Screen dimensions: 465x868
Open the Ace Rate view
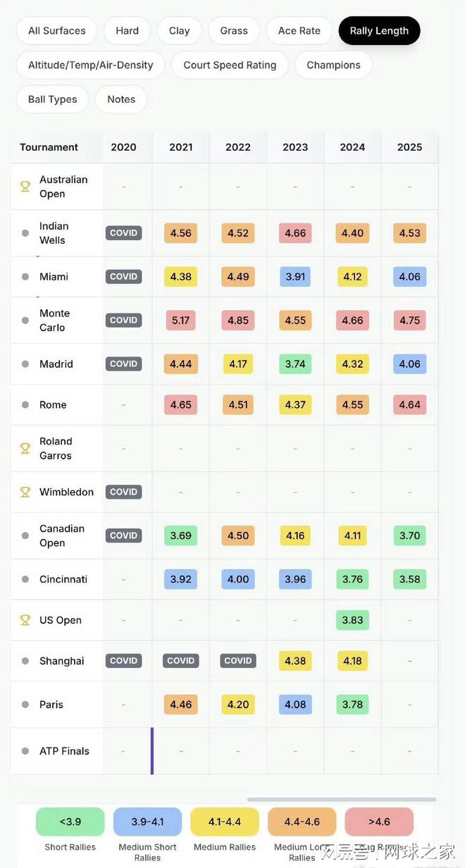(299, 31)
